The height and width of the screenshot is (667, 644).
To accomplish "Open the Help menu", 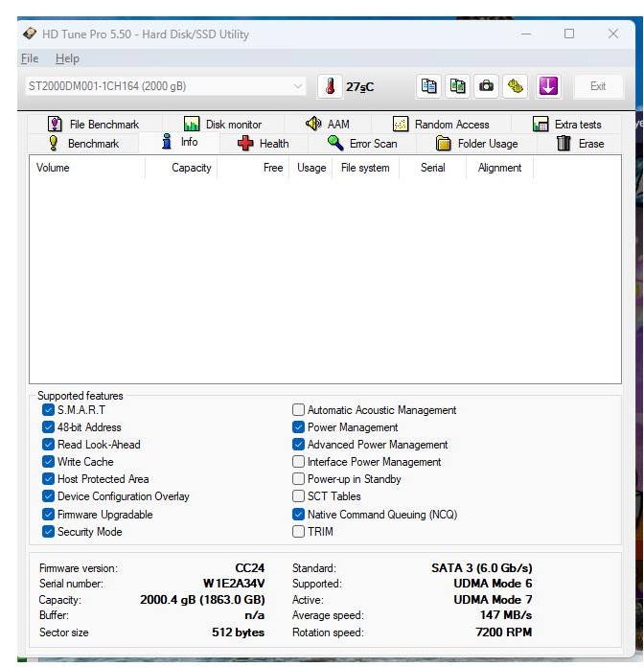I will pyautogui.click(x=67, y=58).
